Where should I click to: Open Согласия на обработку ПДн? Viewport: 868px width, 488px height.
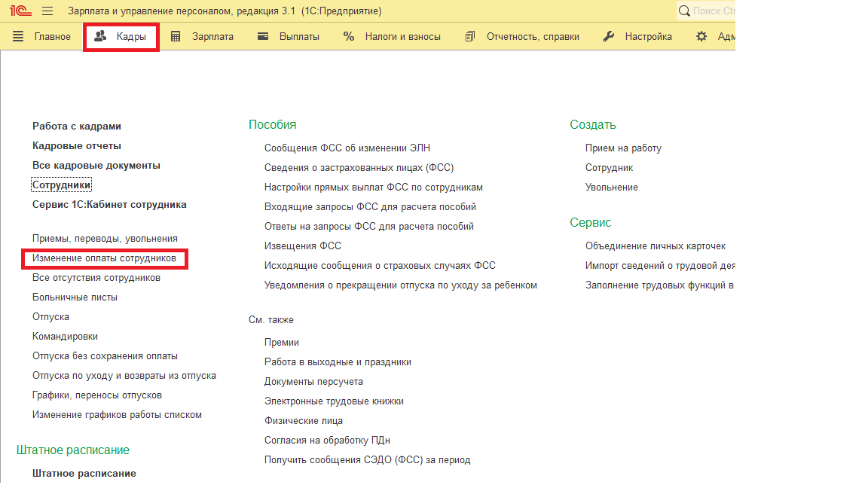327,441
